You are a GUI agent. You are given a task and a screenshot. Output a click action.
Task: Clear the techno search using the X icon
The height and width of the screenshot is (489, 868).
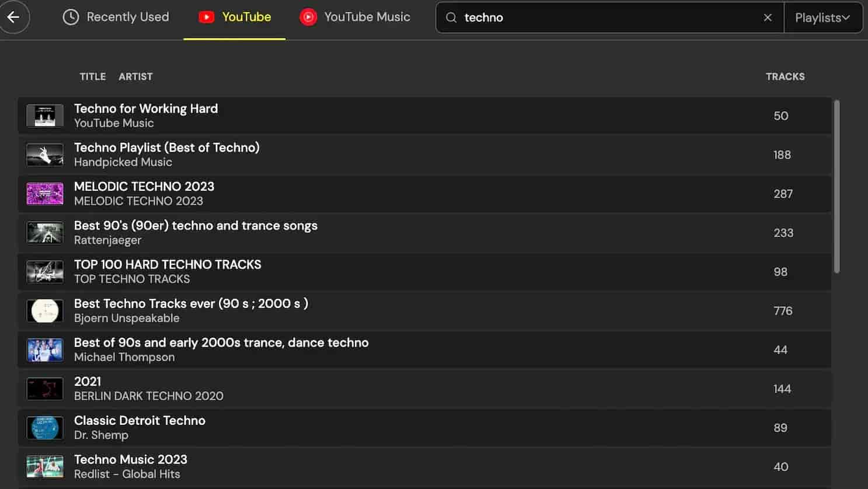(768, 18)
